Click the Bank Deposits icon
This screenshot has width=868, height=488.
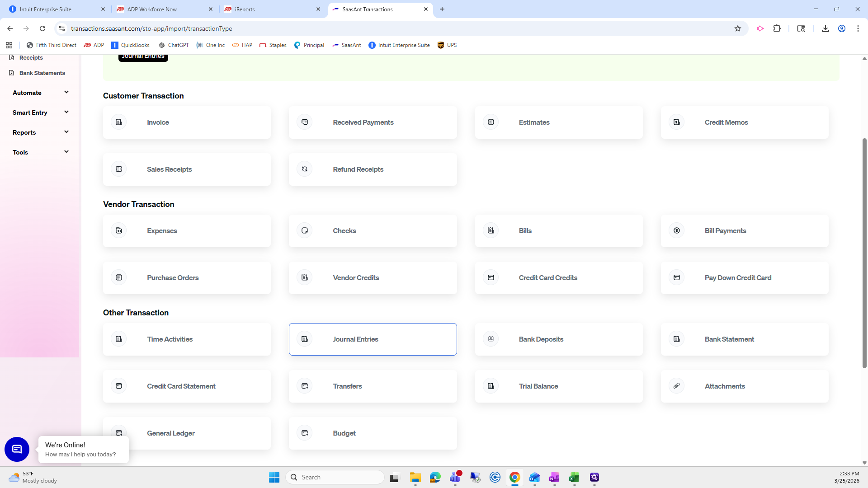click(x=491, y=339)
